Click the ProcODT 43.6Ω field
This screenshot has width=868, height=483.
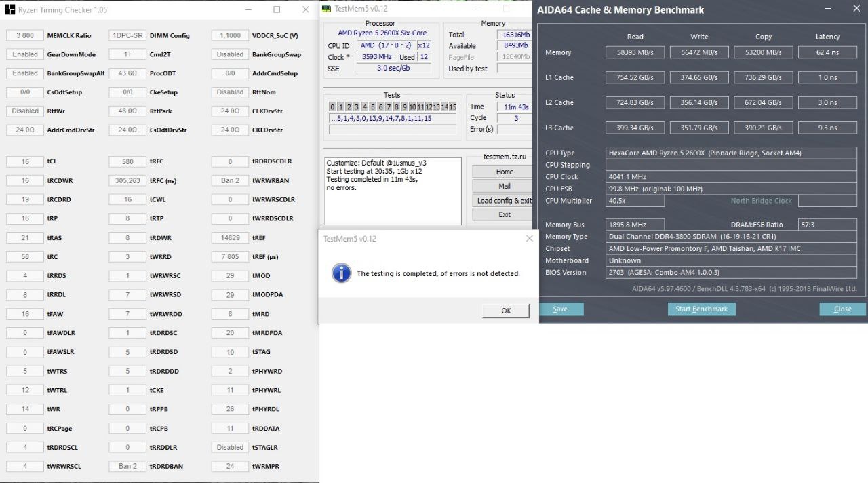pos(127,73)
